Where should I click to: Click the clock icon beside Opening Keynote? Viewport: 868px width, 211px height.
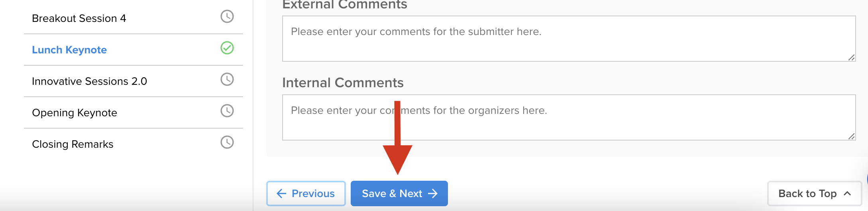(x=227, y=111)
